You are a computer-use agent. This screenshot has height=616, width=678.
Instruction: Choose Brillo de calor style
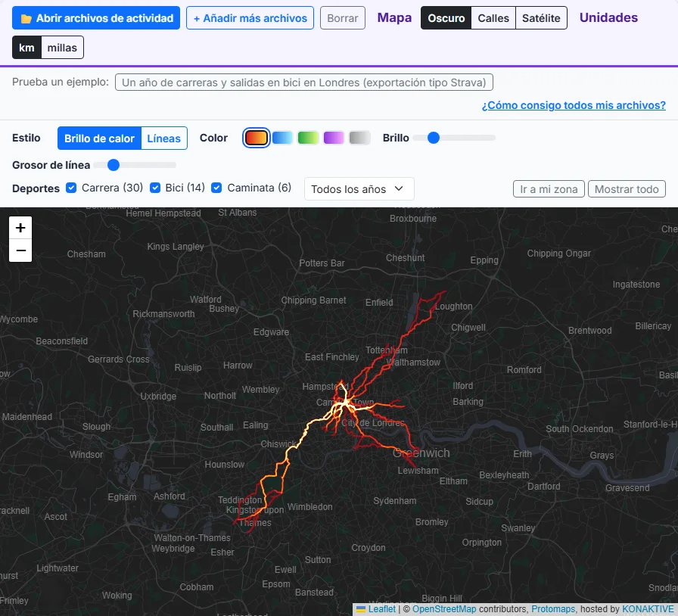click(x=99, y=138)
